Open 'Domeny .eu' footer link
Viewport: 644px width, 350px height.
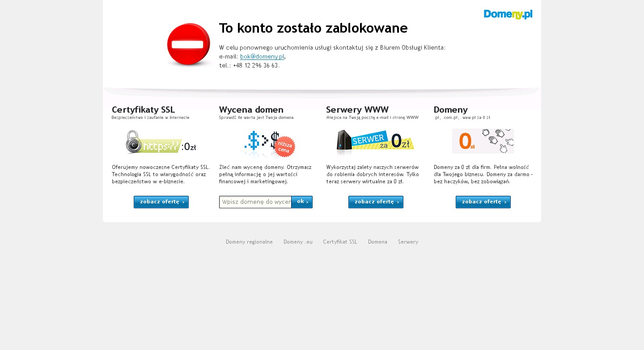[x=298, y=242]
